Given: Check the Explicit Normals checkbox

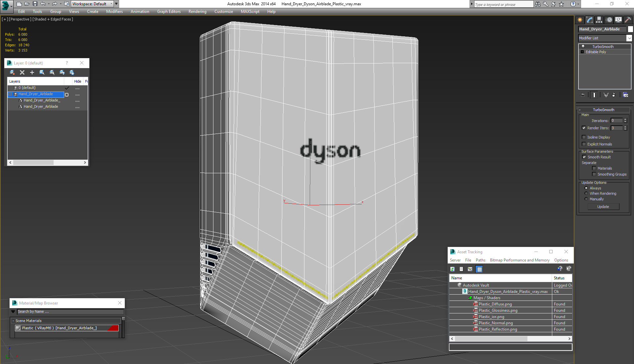Looking at the screenshot, I should [x=584, y=144].
